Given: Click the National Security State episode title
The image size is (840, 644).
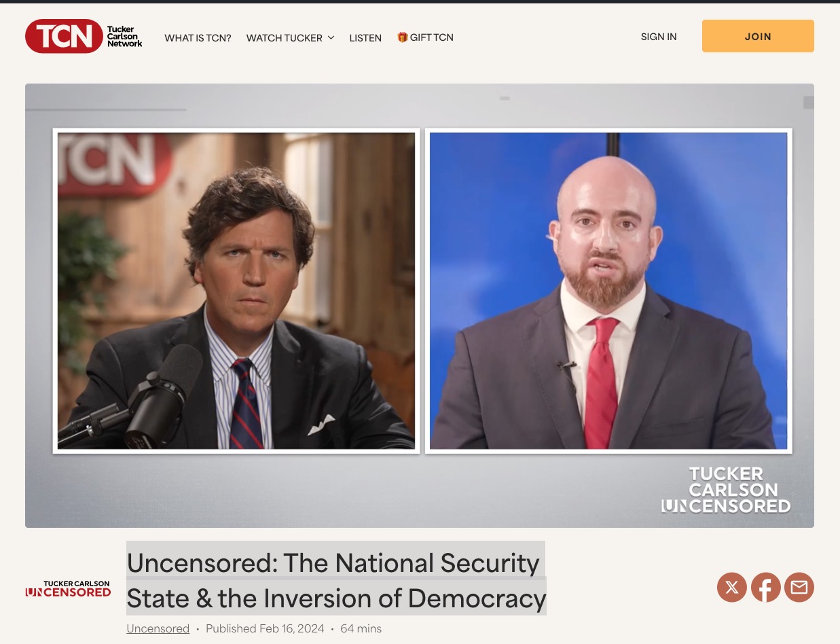Looking at the screenshot, I should [x=336, y=580].
